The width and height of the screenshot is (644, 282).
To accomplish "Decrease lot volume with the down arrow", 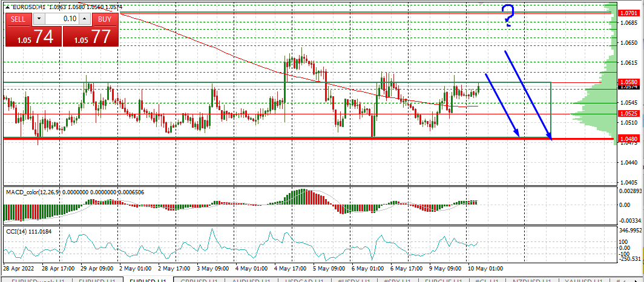I will [x=39, y=19].
